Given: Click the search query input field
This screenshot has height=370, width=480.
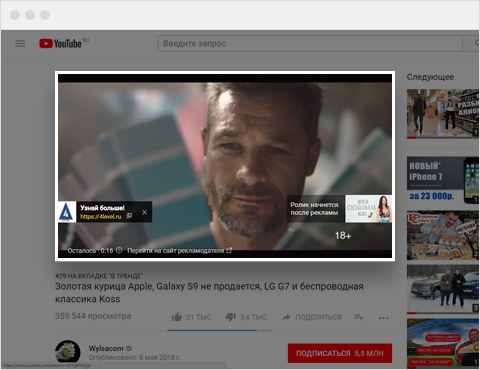Looking at the screenshot, I should pos(310,44).
